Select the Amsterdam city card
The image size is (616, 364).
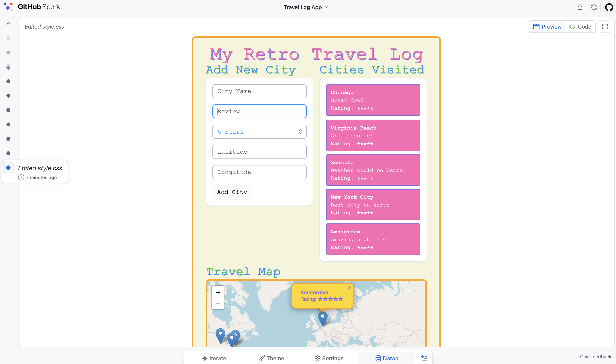pyautogui.click(x=373, y=239)
